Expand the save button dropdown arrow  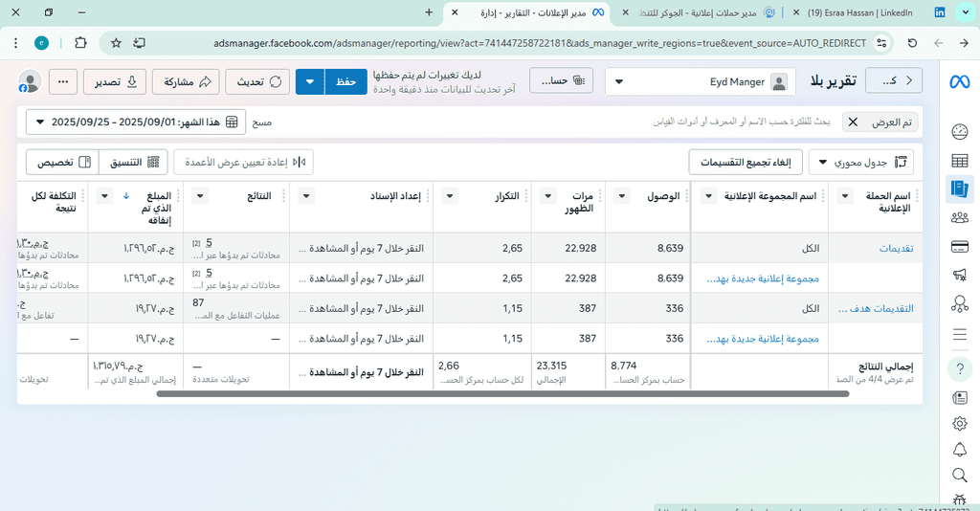310,82
